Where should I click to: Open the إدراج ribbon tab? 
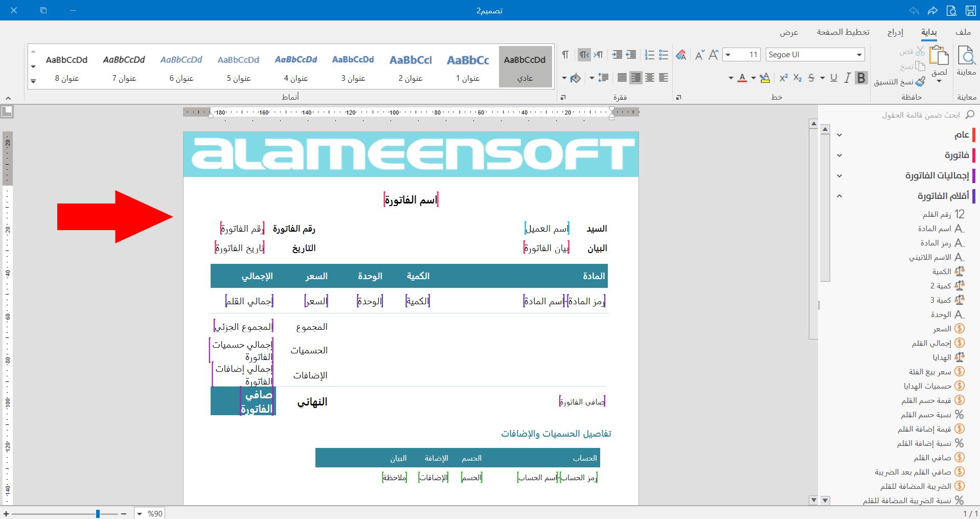point(895,32)
